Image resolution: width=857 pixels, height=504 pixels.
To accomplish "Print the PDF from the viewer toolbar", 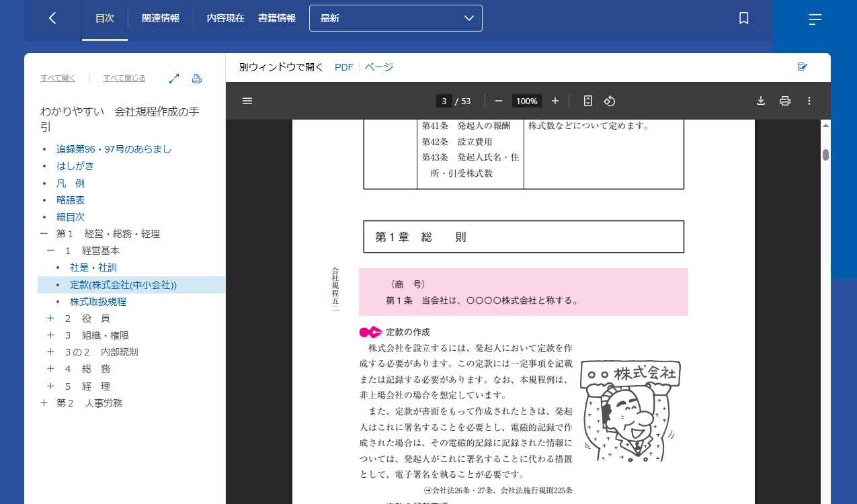I will pyautogui.click(x=784, y=101).
